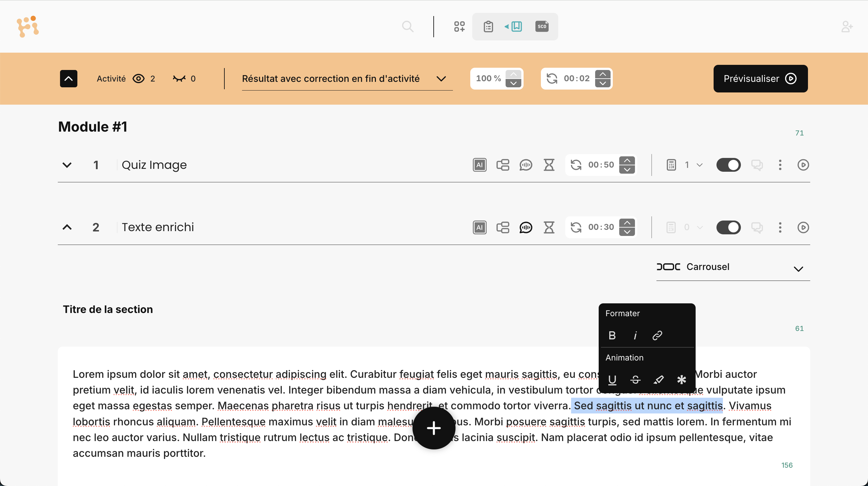Click the hourglass icon on Quiz Image
This screenshot has width=868, height=486.
pyautogui.click(x=549, y=165)
